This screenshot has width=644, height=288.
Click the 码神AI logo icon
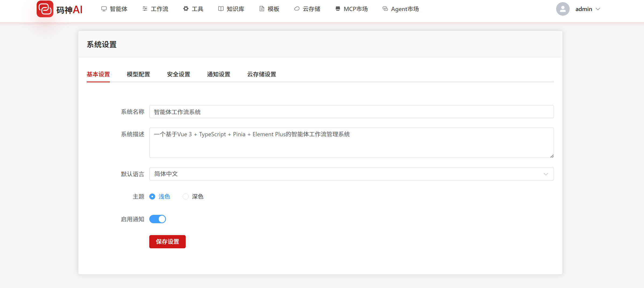point(45,9)
